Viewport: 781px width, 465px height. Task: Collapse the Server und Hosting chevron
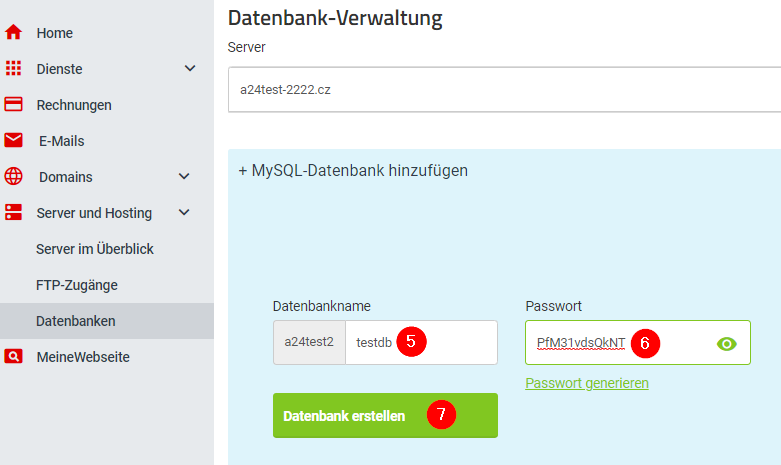click(x=184, y=213)
